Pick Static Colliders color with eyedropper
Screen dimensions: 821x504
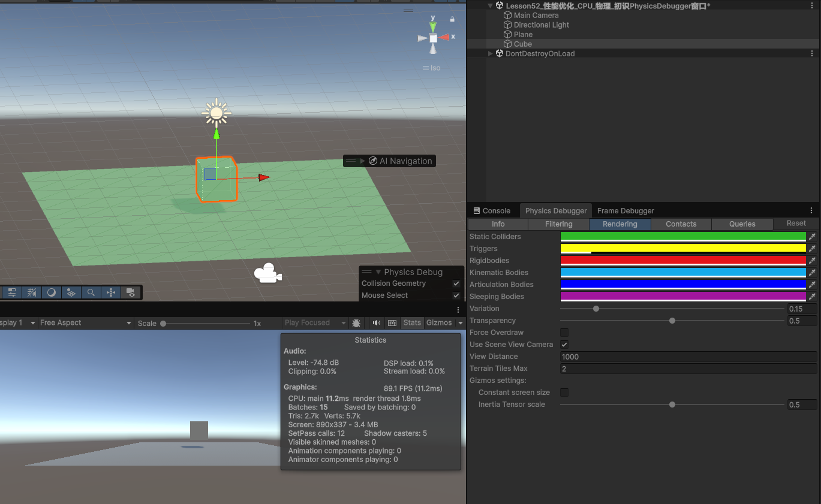[812, 237]
